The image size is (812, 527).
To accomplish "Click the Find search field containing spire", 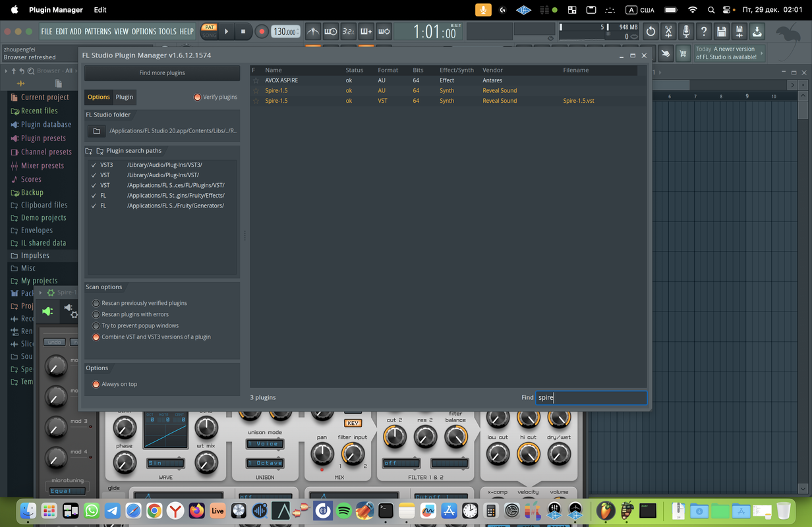I will (x=591, y=397).
